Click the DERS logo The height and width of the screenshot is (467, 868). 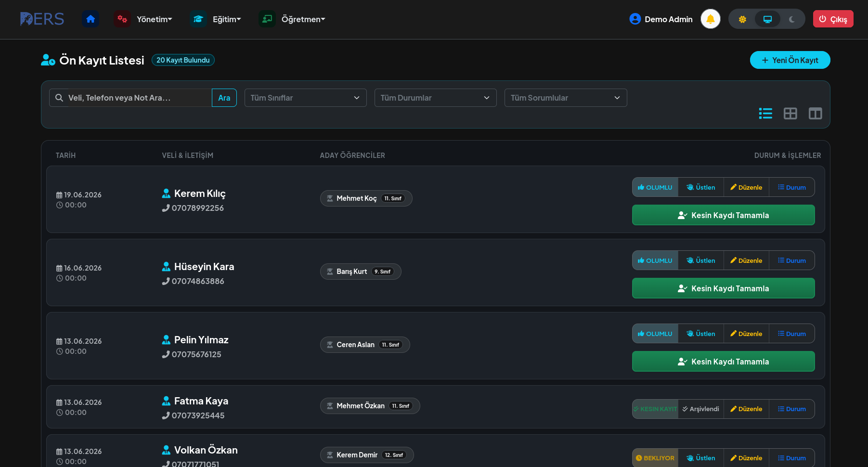[42, 19]
